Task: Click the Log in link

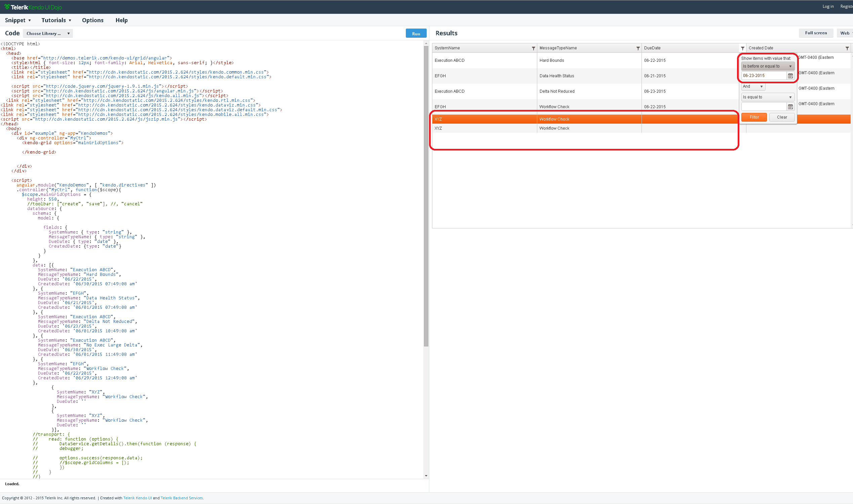Action: pos(828,6)
